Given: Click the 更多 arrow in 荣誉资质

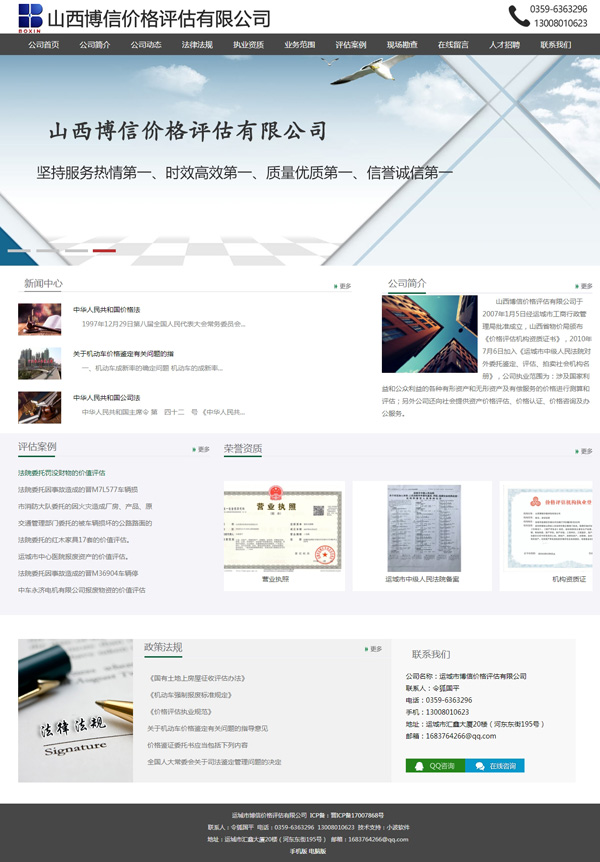Looking at the screenshot, I should (x=586, y=451).
